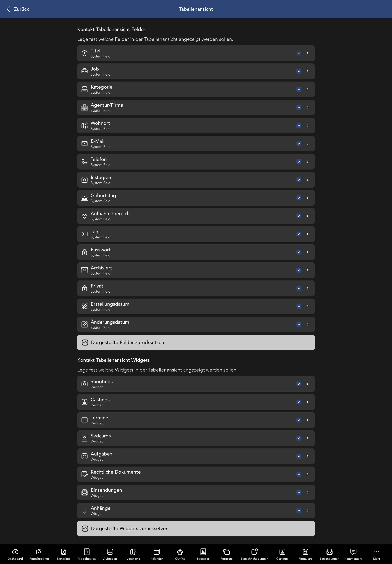Click the Job briefcase icon
The width and height of the screenshot is (392, 564).
pyautogui.click(x=84, y=71)
